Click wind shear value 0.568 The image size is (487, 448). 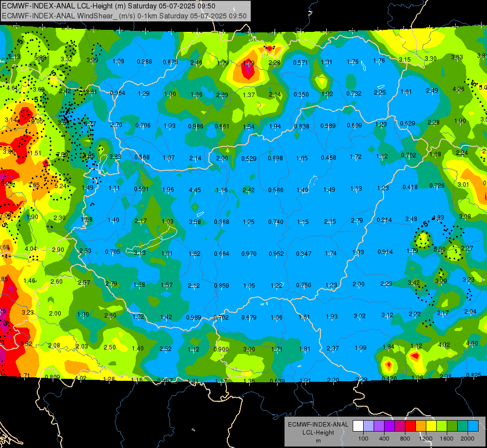[142, 157]
